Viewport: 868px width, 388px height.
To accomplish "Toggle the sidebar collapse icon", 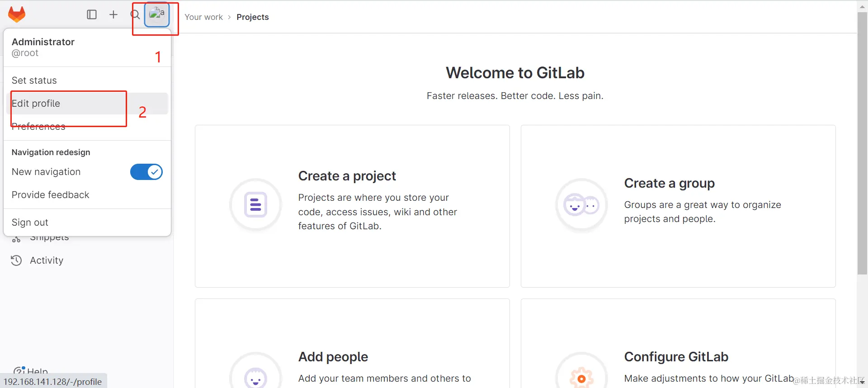I will point(92,14).
